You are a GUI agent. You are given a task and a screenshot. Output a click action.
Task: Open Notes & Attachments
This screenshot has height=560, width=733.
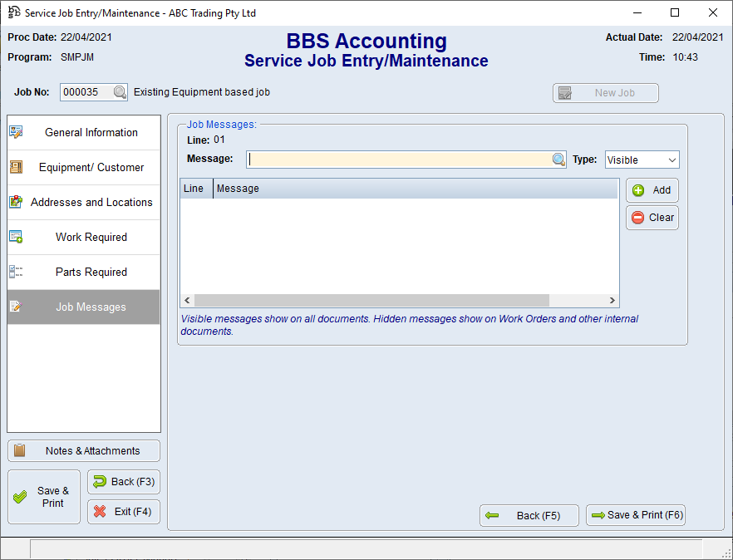click(84, 450)
